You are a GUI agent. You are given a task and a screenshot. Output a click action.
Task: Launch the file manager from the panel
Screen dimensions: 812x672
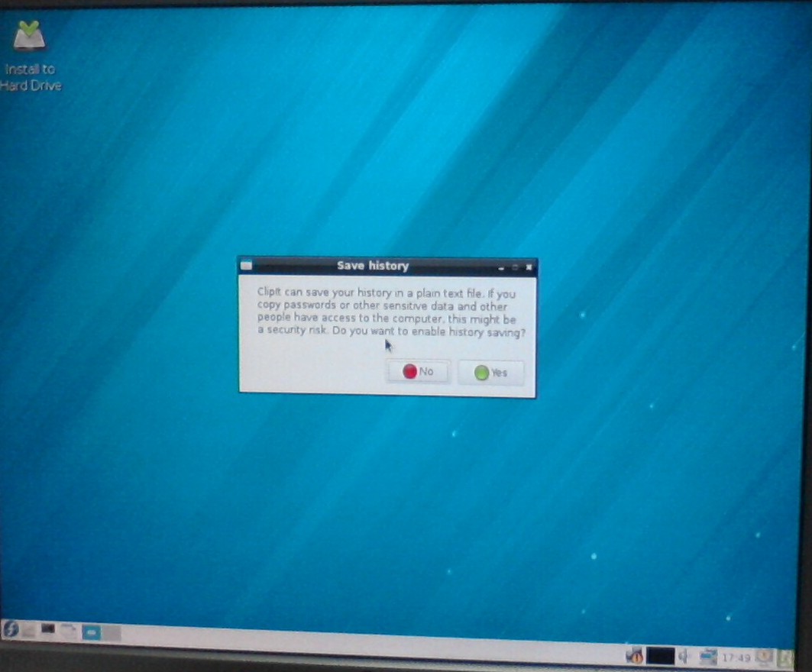tap(29, 630)
